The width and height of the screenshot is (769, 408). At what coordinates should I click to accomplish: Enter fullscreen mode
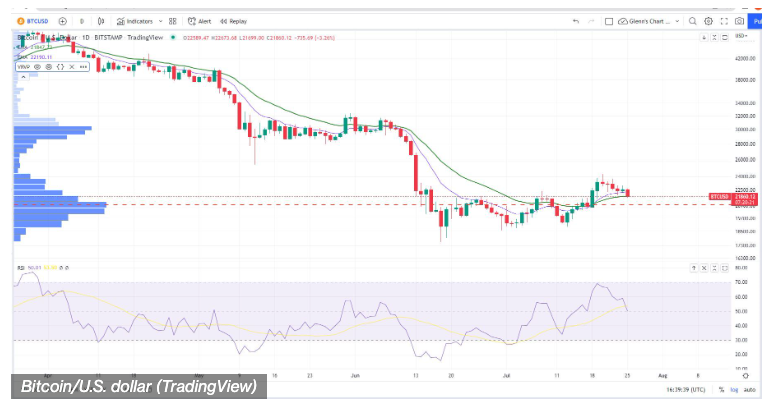[724, 21]
